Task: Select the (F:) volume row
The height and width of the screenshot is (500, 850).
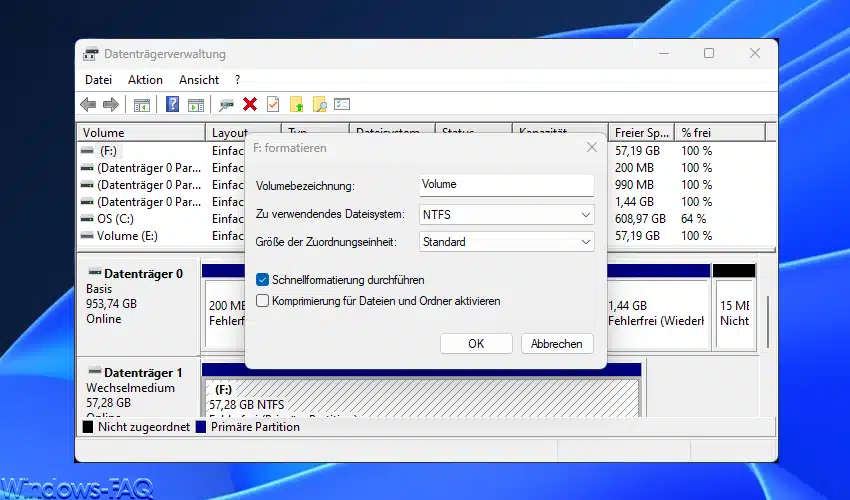Action: (x=108, y=151)
